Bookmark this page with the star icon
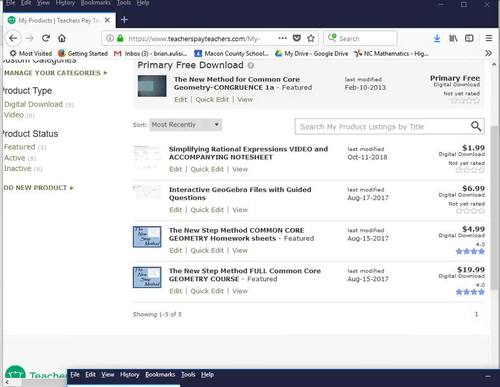500x387 pixels. pos(311,38)
